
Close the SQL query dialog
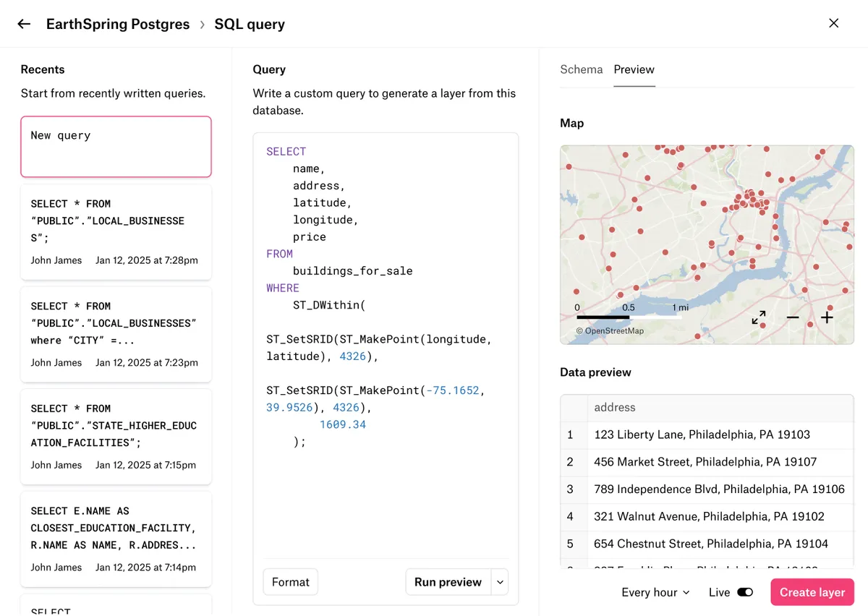click(x=834, y=23)
